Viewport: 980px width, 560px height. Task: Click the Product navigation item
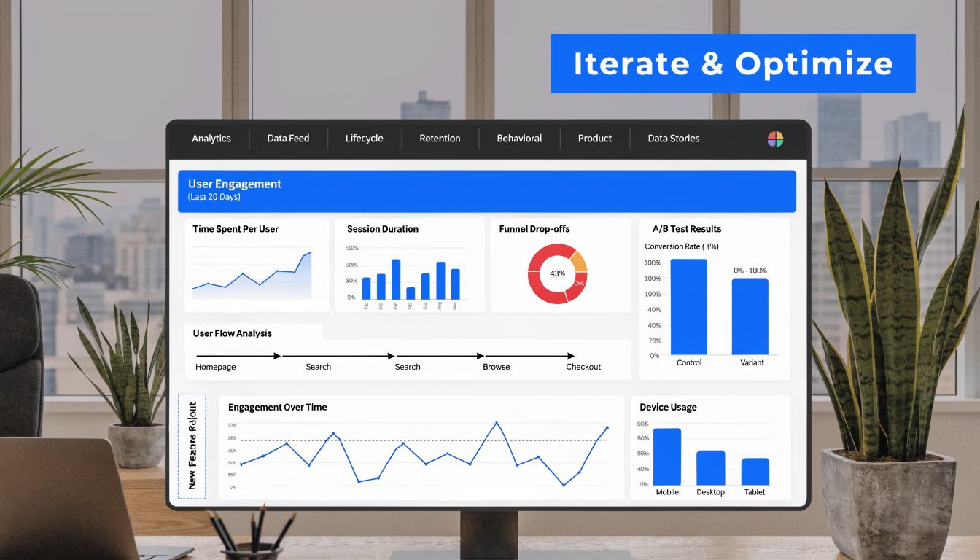[x=594, y=139]
